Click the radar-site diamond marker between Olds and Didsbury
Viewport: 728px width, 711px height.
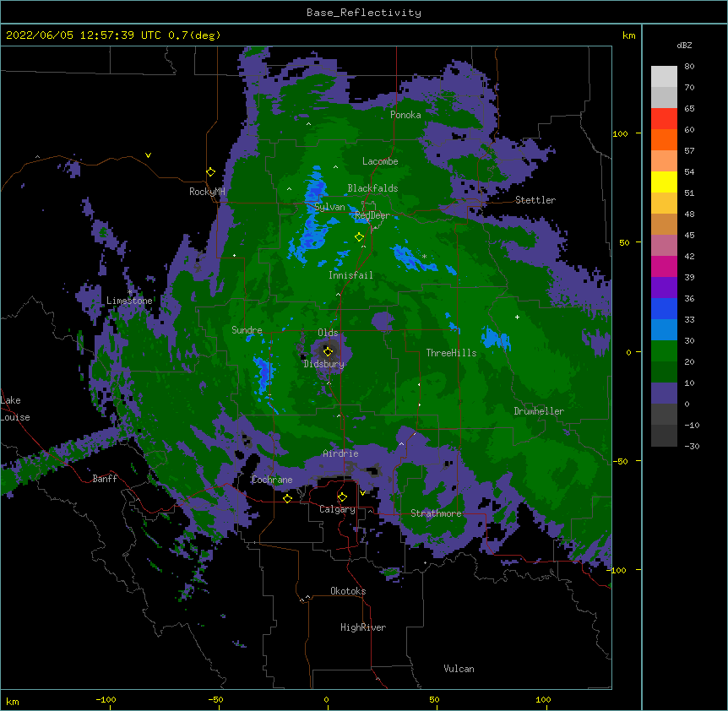(328, 351)
